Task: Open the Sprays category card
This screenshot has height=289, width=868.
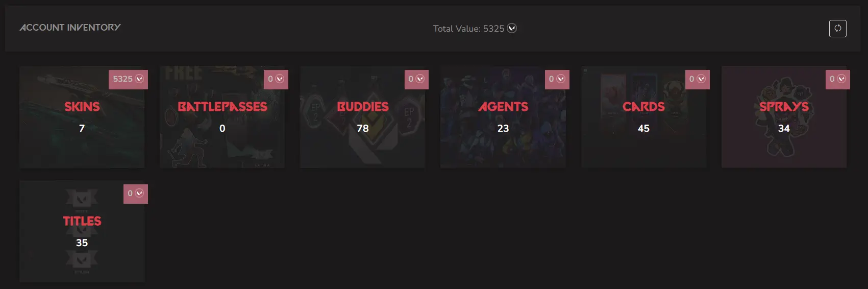Action: tap(784, 117)
